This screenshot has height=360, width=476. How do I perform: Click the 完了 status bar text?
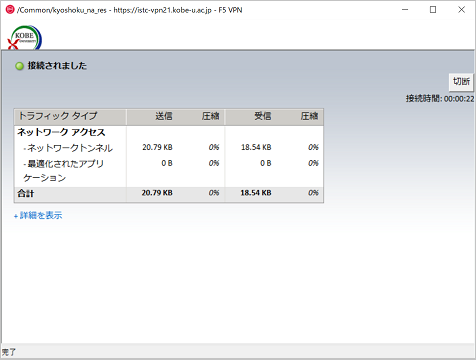point(9,352)
